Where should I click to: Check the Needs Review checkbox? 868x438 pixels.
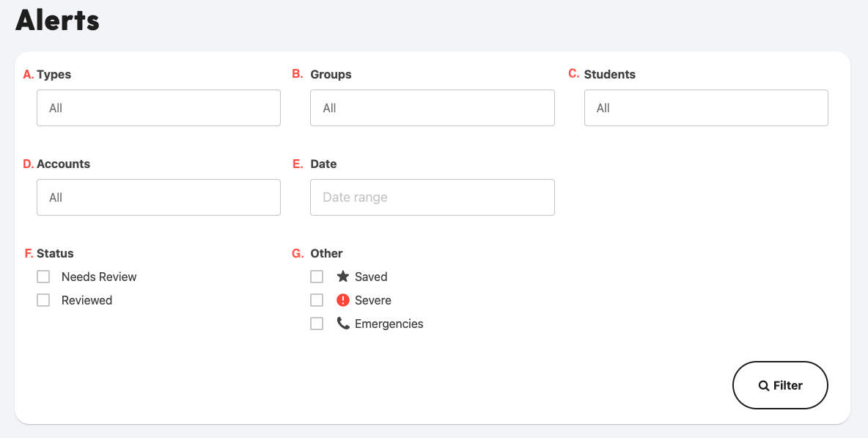click(43, 277)
